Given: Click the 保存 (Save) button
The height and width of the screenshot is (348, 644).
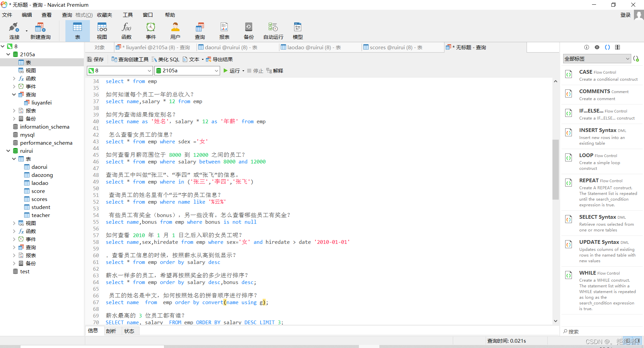Looking at the screenshot, I should coord(96,59).
